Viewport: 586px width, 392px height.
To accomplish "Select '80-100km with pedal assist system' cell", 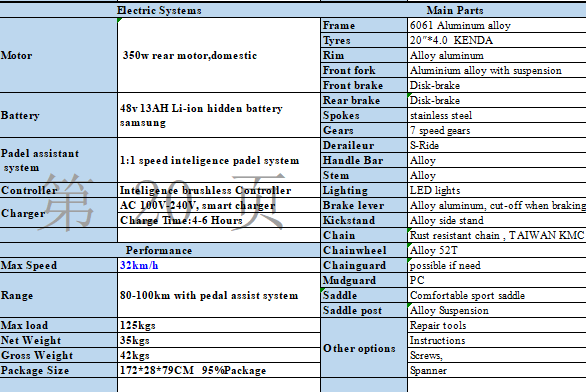I will [x=219, y=295].
